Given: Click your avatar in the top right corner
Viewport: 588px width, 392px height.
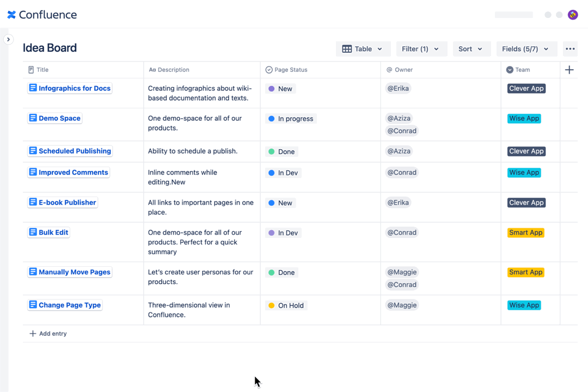Looking at the screenshot, I should coord(573,15).
